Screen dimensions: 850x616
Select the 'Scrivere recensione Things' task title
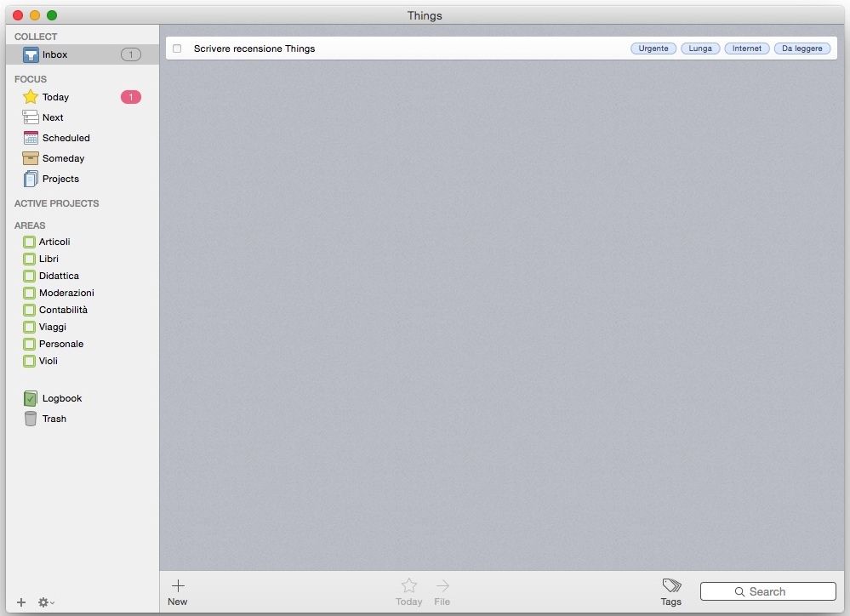point(254,48)
